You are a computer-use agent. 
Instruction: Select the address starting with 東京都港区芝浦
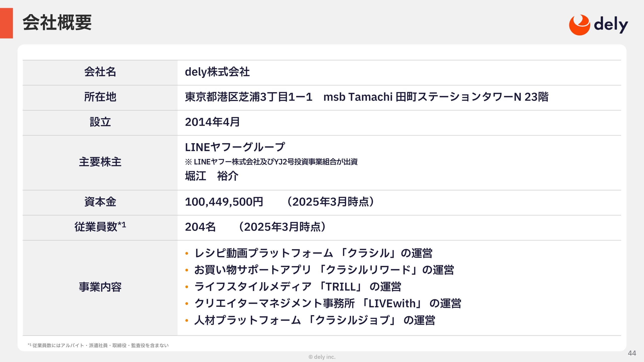click(367, 97)
